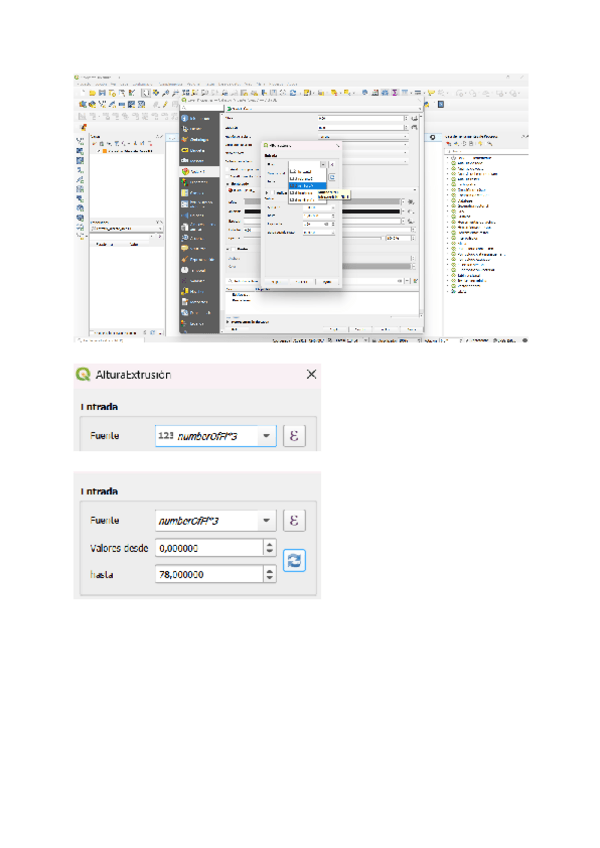Choose the blue highlighted option in the dropdown list

[306, 186]
